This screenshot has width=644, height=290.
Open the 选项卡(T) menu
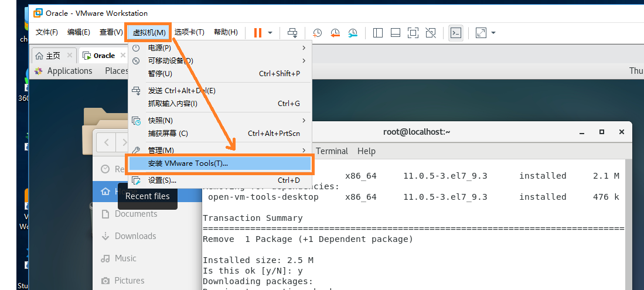coord(189,32)
